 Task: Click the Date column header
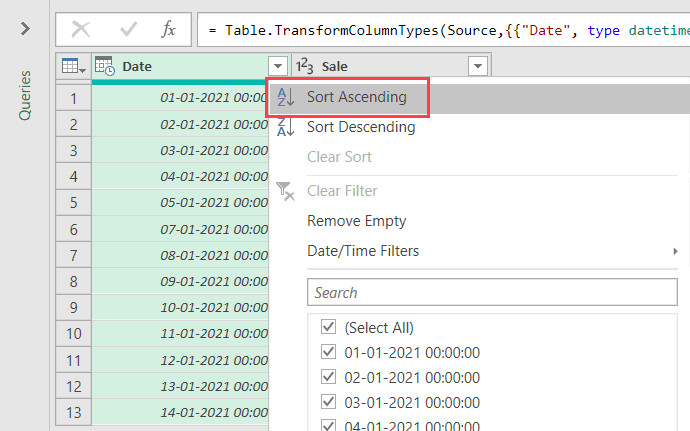coord(180,66)
